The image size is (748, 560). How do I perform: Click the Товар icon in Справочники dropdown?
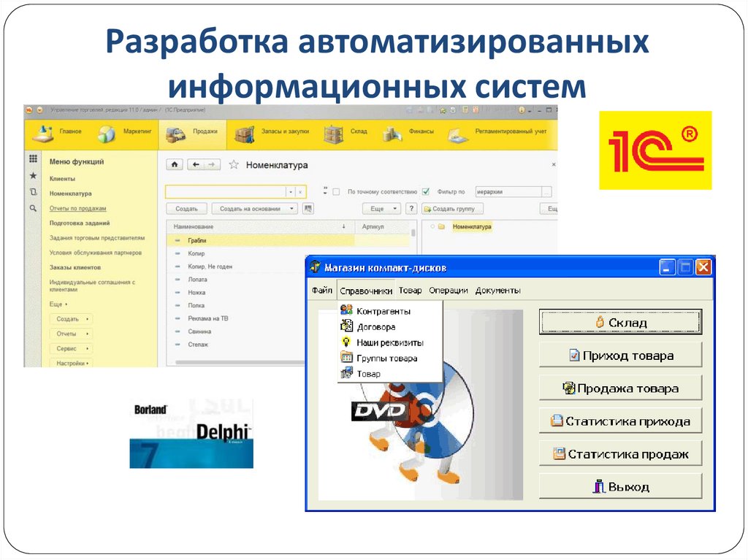(x=346, y=373)
